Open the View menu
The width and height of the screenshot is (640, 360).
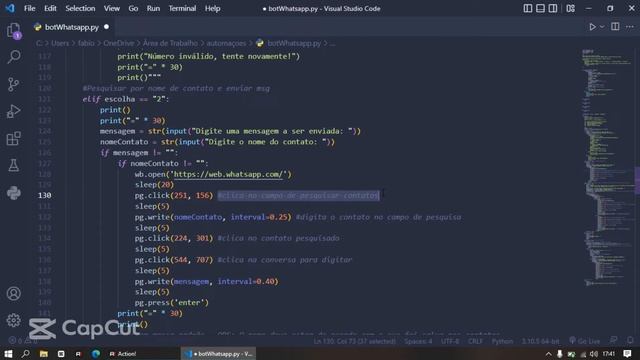click(111, 8)
